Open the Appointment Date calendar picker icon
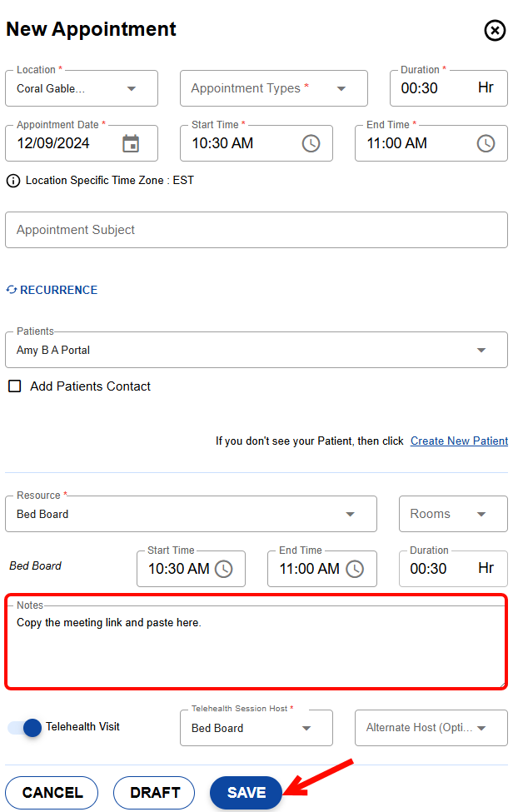The width and height of the screenshot is (513, 812). [131, 143]
